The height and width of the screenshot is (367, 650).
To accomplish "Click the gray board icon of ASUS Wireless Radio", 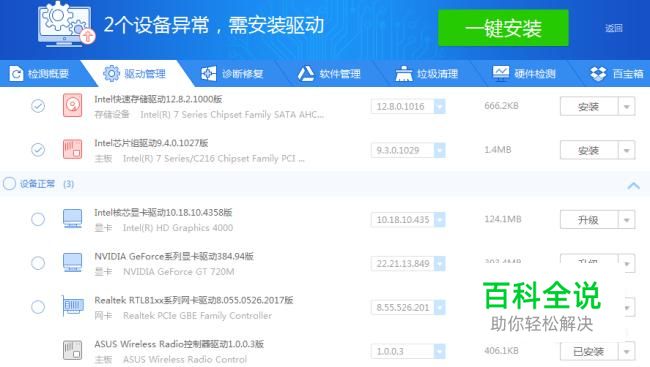I will [73, 350].
